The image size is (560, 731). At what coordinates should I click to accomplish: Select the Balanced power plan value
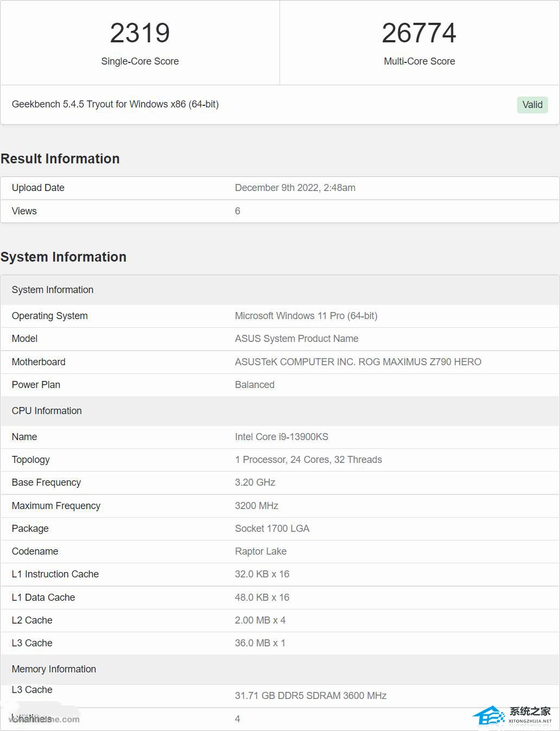pos(254,385)
